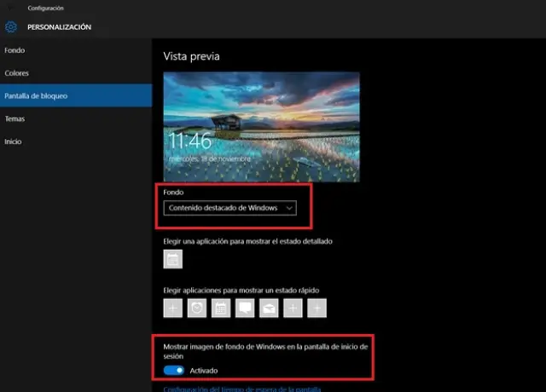Add an app in the first quick status slot

tap(173, 308)
